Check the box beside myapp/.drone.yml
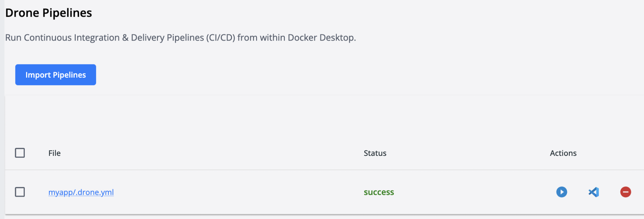 click(20, 192)
